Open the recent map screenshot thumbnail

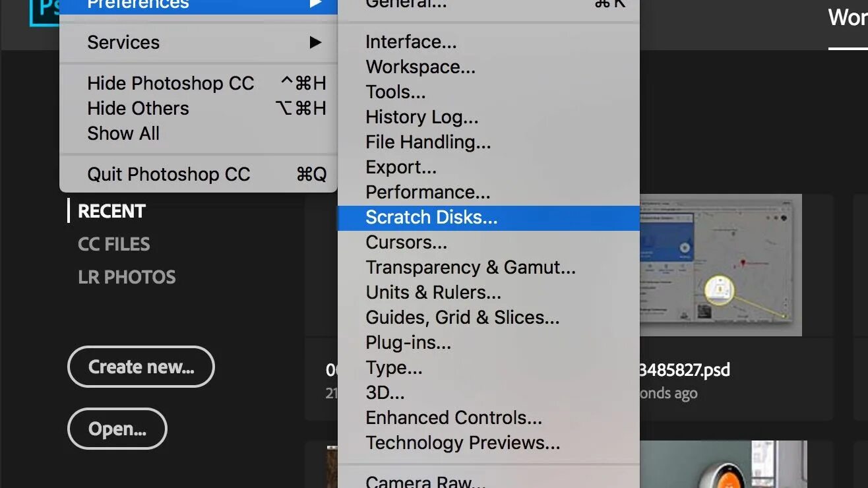(x=721, y=265)
